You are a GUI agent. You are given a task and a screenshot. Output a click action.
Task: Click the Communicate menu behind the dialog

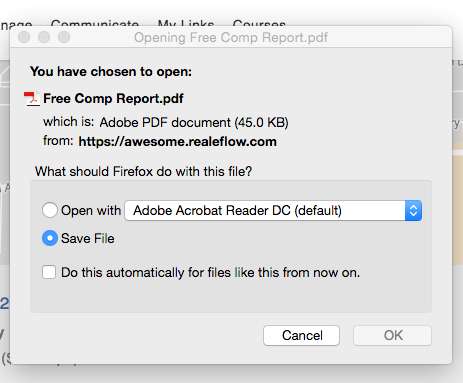point(95,24)
